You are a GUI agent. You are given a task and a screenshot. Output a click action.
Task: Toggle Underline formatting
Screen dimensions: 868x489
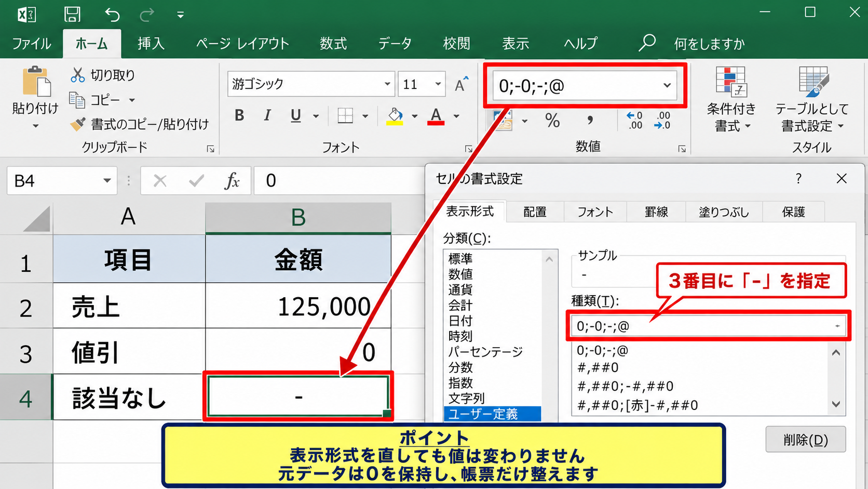[295, 115]
